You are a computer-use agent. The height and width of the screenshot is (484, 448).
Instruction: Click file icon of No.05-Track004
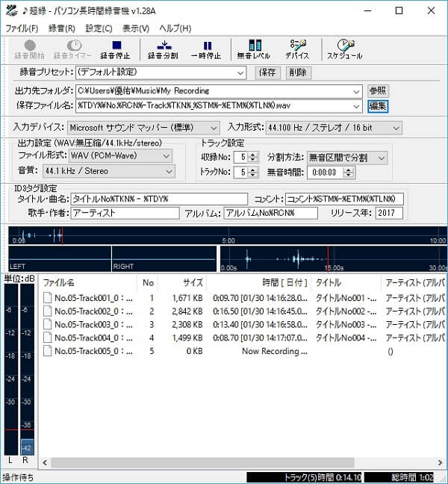(x=47, y=338)
